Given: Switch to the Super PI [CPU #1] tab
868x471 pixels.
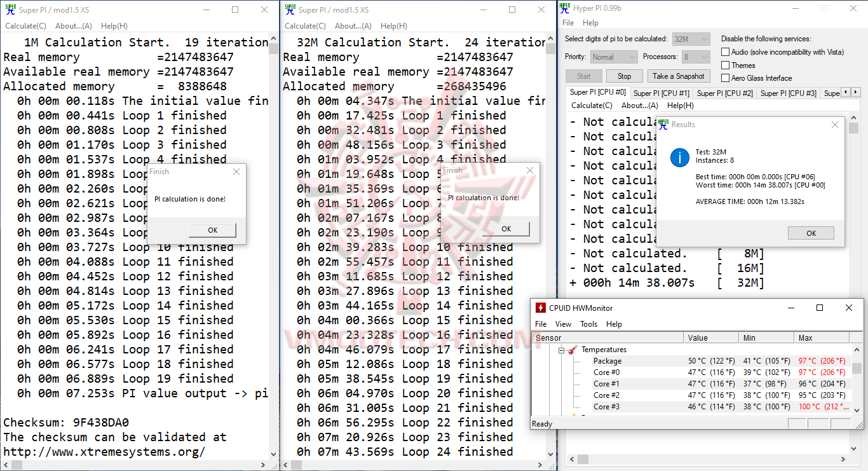Looking at the screenshot, I should (661, 93).
